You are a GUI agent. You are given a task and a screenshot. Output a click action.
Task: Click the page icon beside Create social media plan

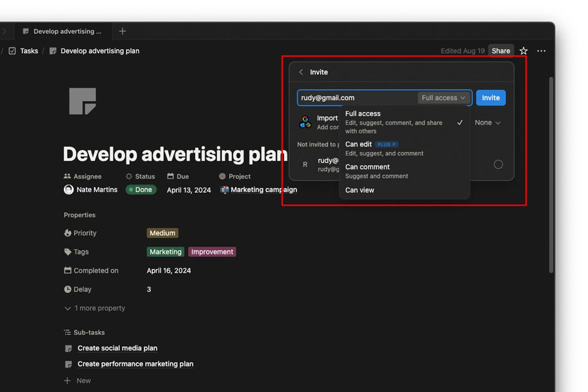68,348
